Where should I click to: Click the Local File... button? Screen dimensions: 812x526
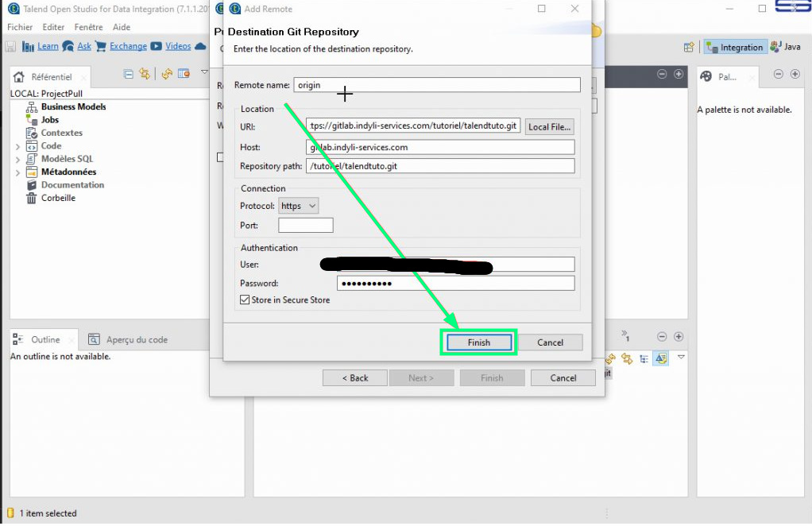coord(549,127)
